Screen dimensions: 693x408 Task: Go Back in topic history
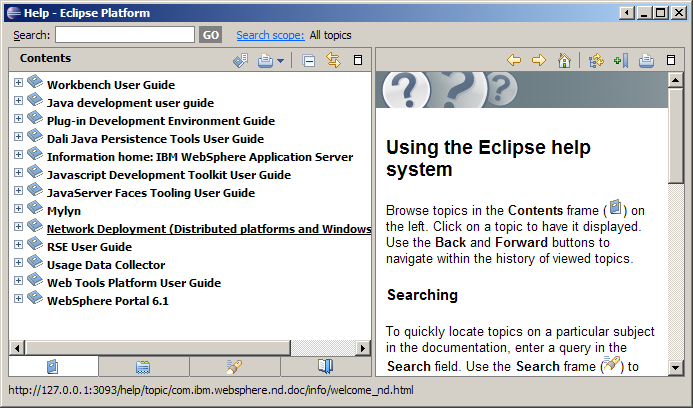tap(514, 60)
